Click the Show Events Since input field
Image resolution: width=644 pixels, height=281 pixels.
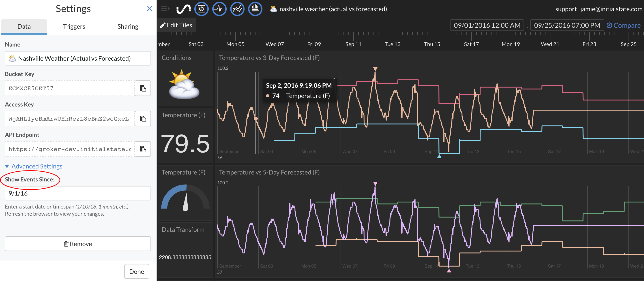(x=78, y=193)
